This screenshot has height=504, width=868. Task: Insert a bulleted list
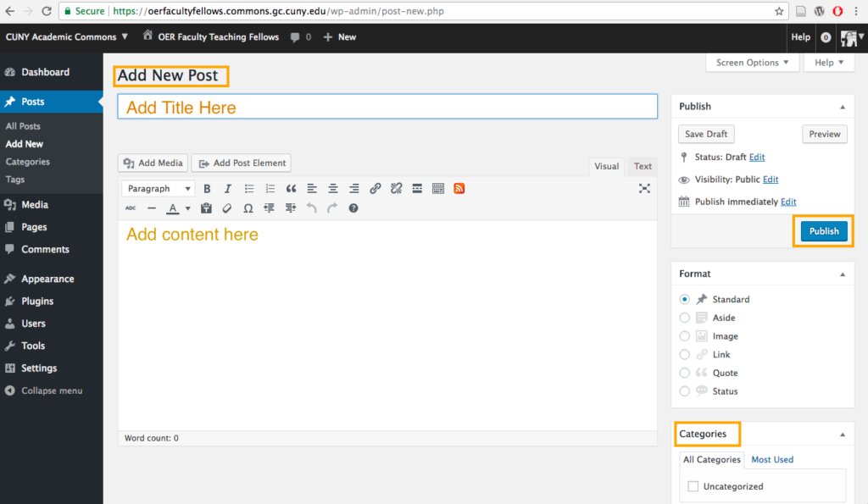point(248,188)
